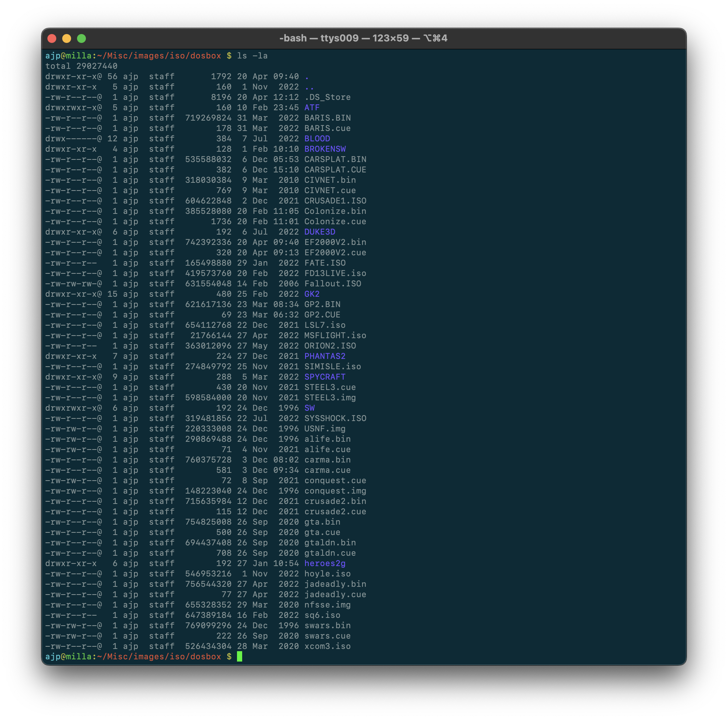Select the BLOOD directory name
728x720 pixels.
[x=317, y=139]
